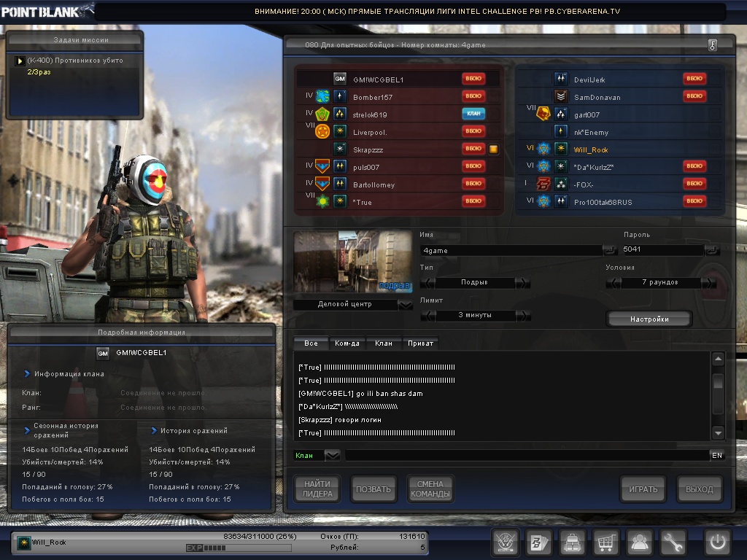
Task: Click the key icon in room header
Action: coord(712,45)
